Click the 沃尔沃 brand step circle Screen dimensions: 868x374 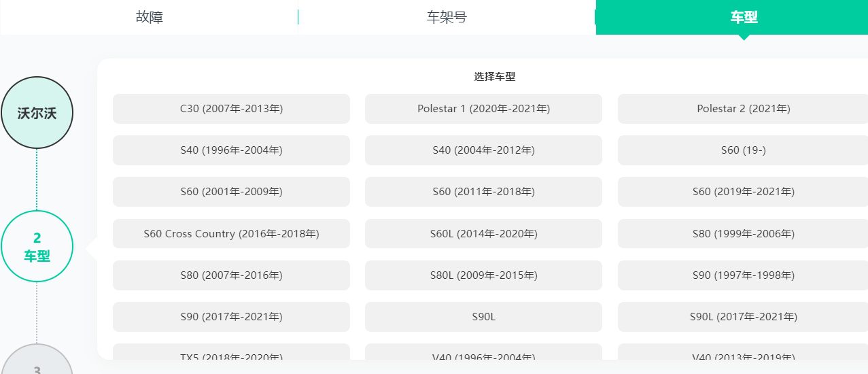point(37,113)
